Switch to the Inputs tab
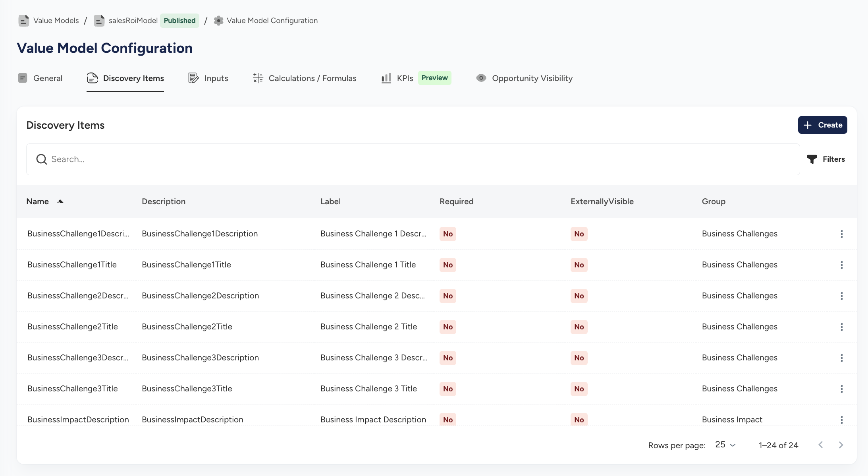The width and height of the screenshot is (868, 476). point(208,78)
